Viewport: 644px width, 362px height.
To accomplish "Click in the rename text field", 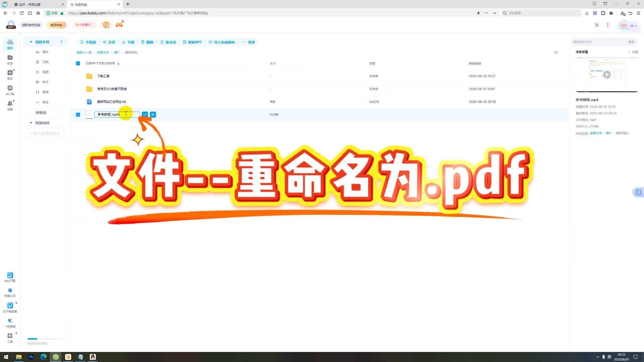I will (114, 115).
